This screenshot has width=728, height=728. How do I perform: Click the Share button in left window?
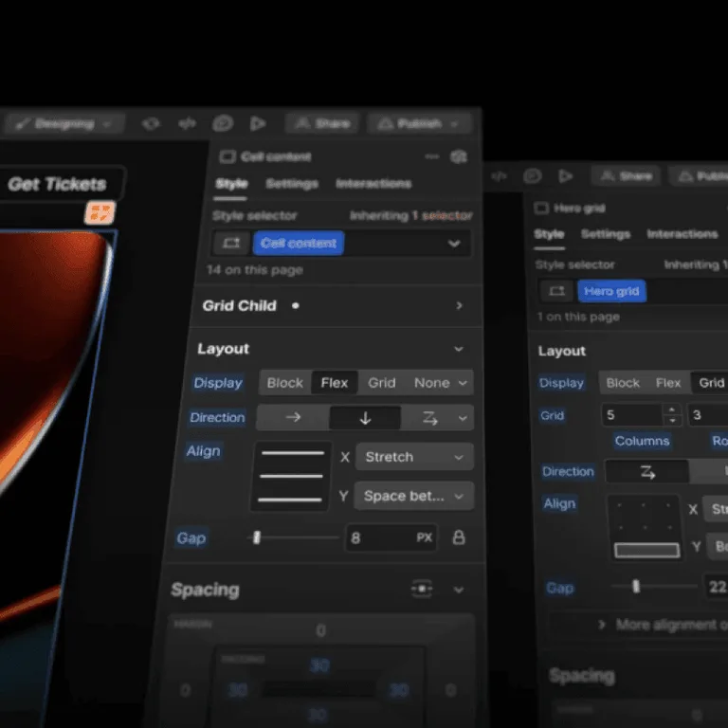[x=322, y=123]
